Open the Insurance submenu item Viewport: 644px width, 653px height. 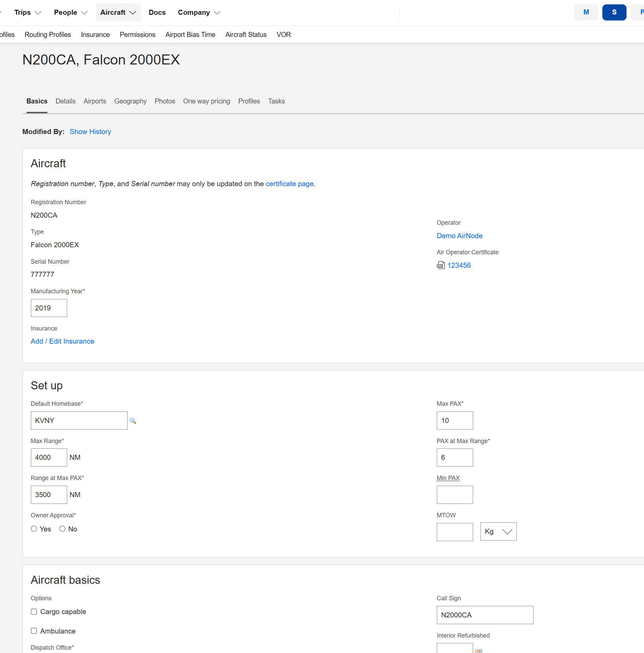pyautogui.click(x=95, y=35)
